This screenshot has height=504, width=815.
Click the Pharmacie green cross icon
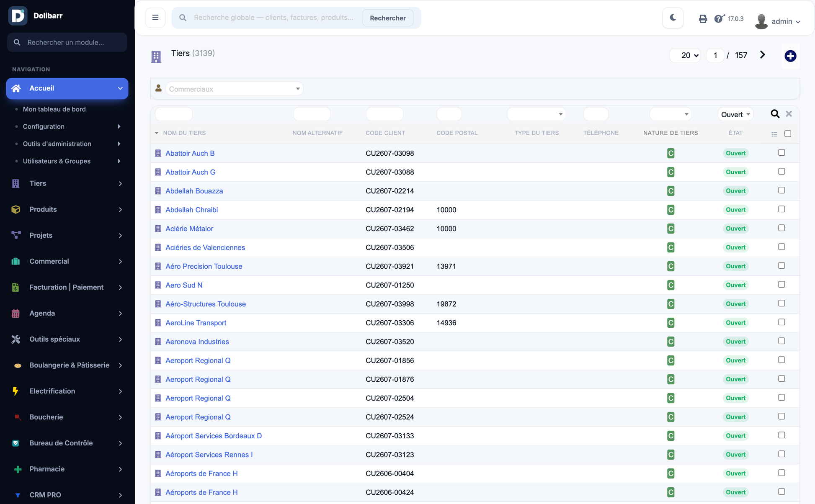[18, 469]
